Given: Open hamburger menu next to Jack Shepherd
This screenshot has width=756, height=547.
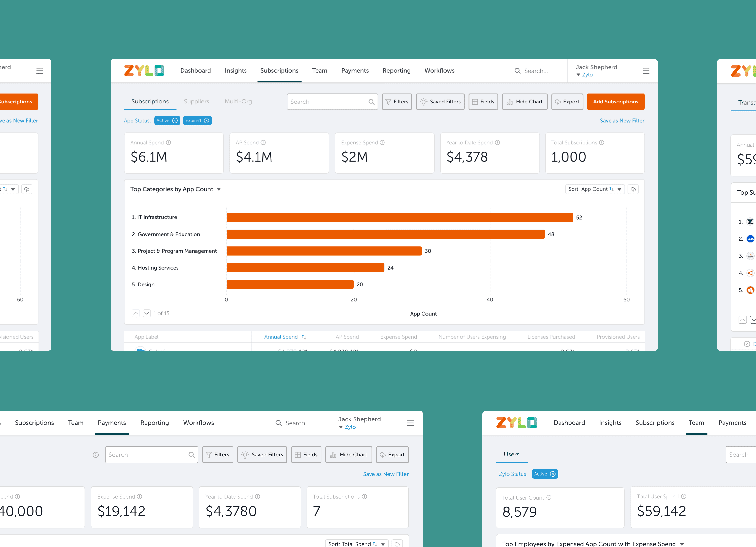Looking at the screenshot, I should [x=646, y=71].
